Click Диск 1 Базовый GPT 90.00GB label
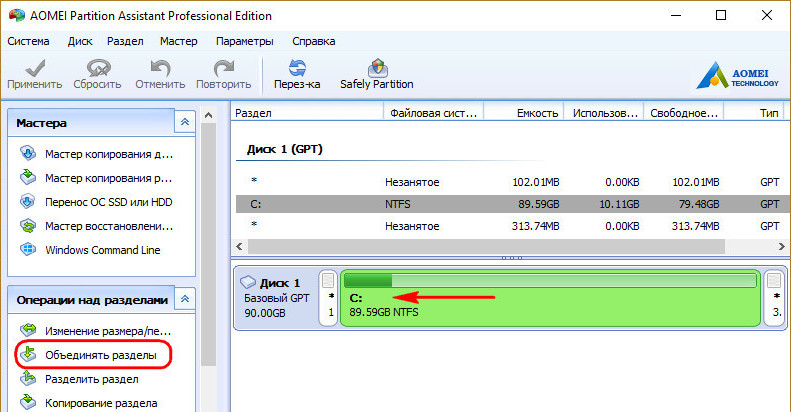The width and height of the screenshot is (791, 412). coord(276,298)
